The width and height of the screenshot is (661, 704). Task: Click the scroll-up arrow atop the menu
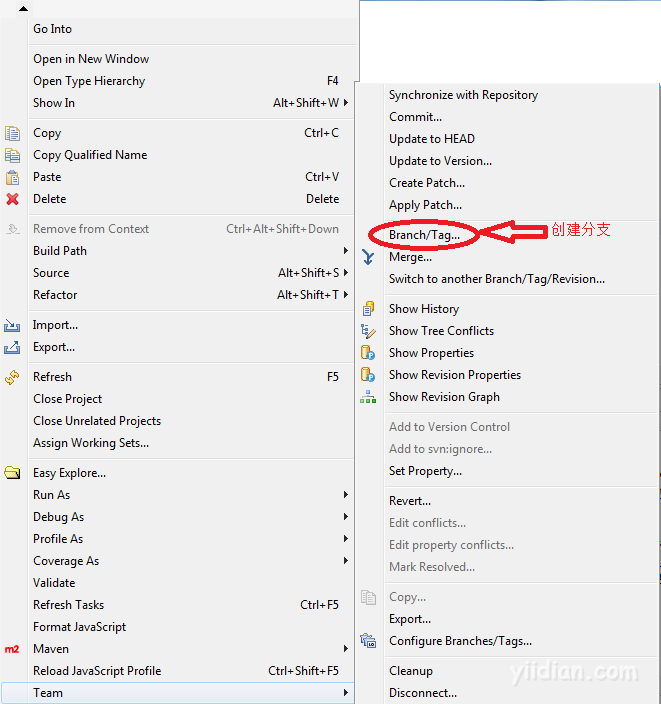23,9
